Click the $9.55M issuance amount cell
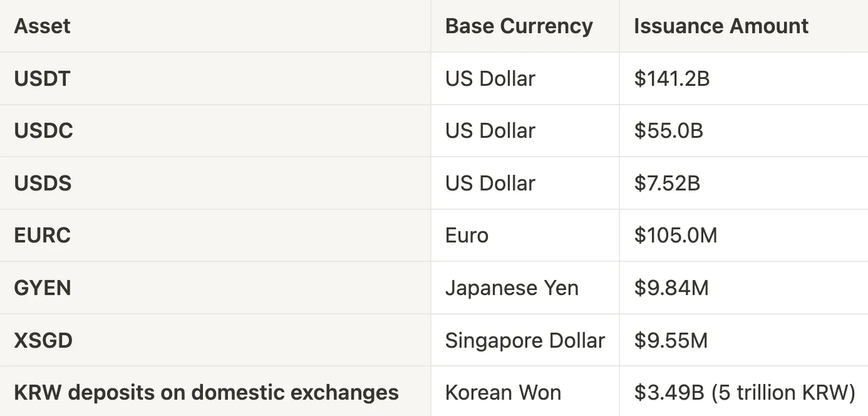The image size is (868, 416). 743,340
